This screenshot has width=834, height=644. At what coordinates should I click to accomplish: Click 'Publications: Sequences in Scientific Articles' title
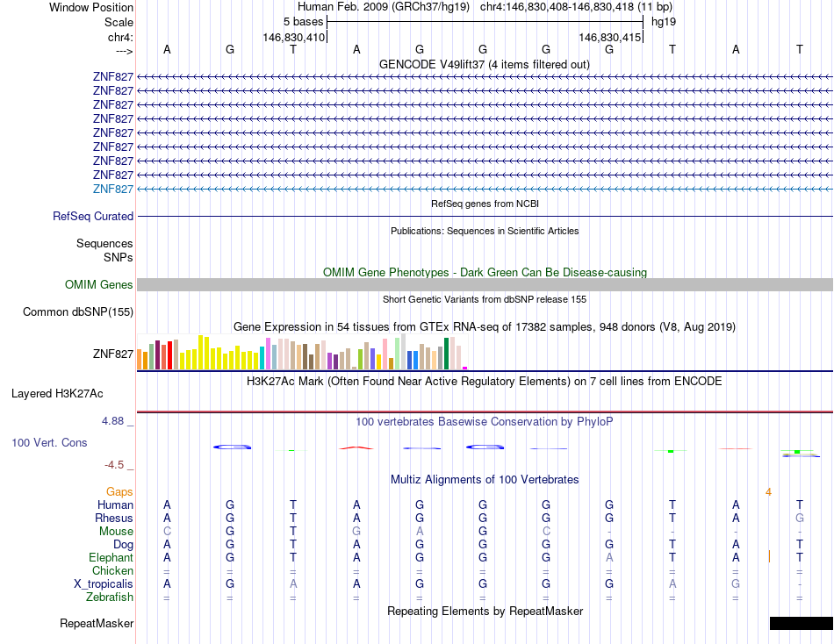(485, 231)
